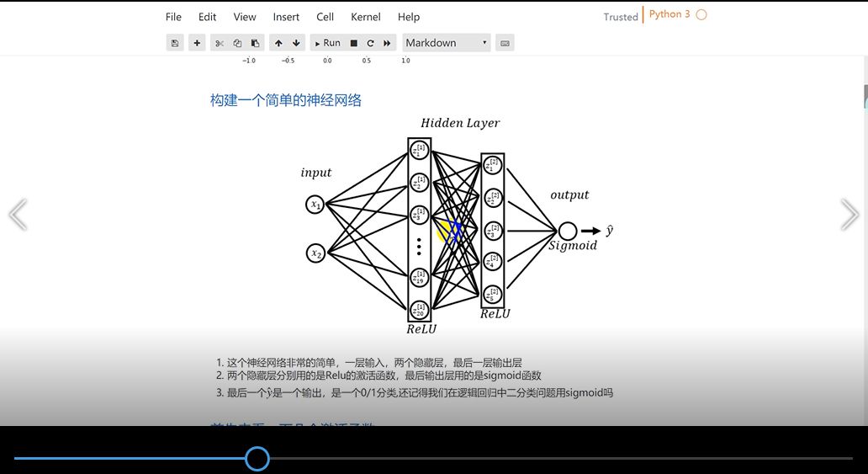Open the Kernel menu
The height and width of the screenshot is (474, 868).
point(365,17)
